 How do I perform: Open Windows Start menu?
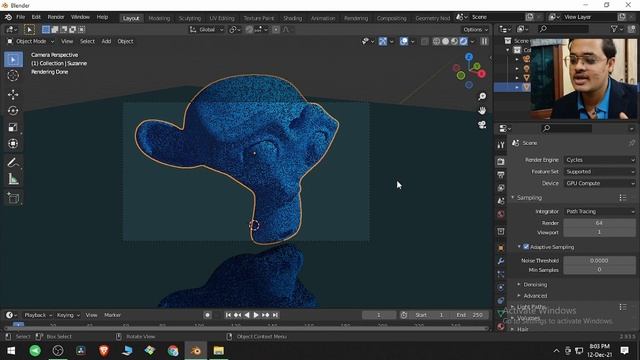pyautogui.click(x=11, y=351)
